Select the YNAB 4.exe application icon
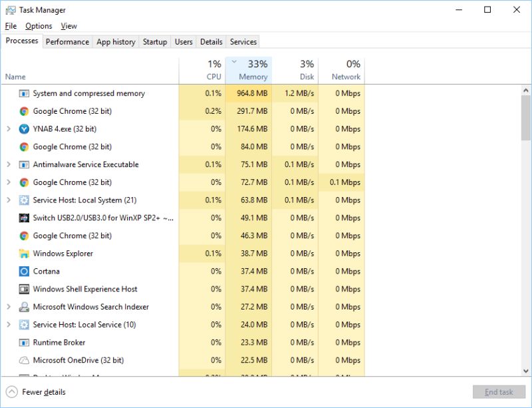This screenshot has height=408, width=532. (x=24, y=128)
